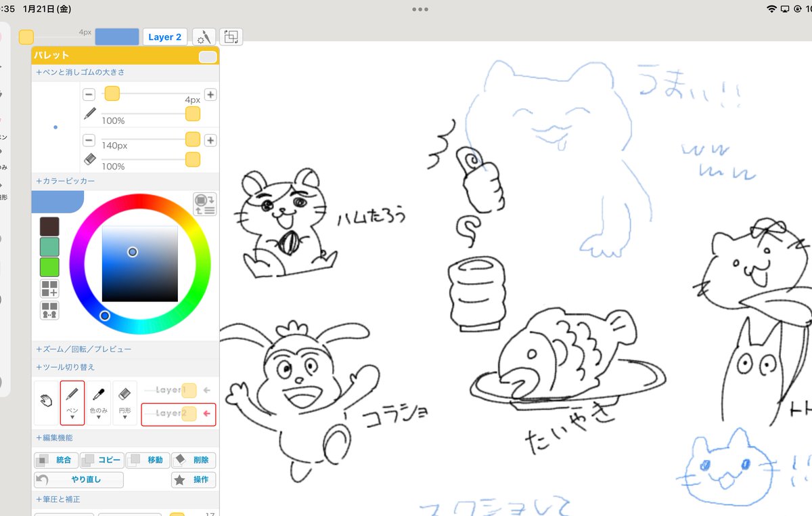Click the pen size slider knob in palette
The height and width of the screenshot is (516, 812).
point(112,93)
